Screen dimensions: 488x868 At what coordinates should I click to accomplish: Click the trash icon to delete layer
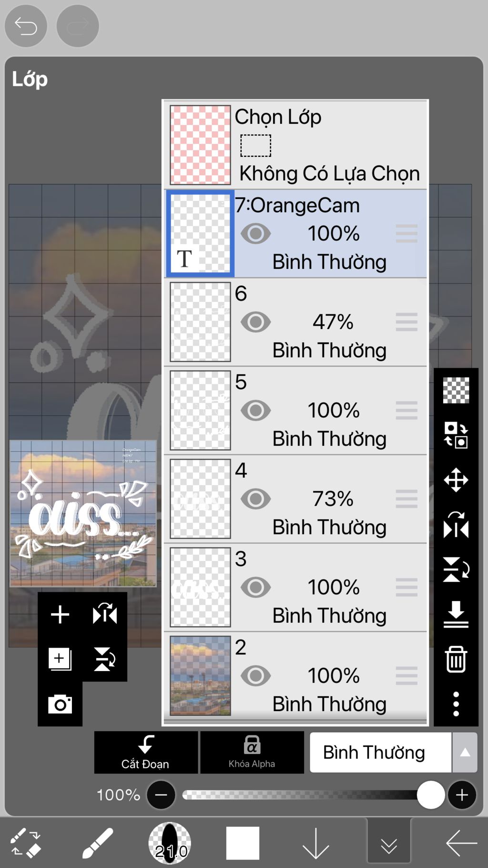coord(456,659)
